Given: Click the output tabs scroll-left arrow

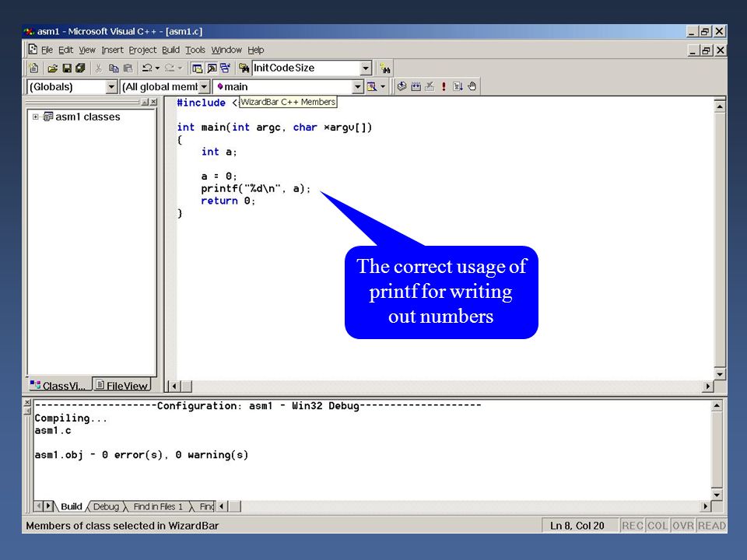Looking at the screenshot, I should coord(39,506).
